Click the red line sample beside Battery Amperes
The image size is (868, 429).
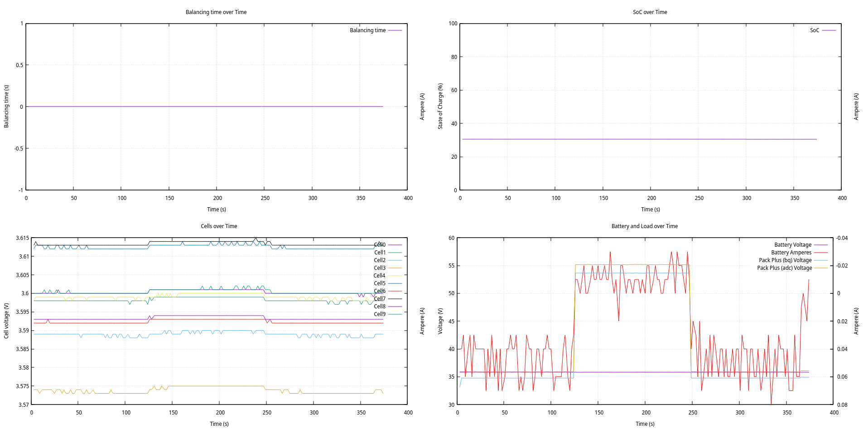(821, 253)
